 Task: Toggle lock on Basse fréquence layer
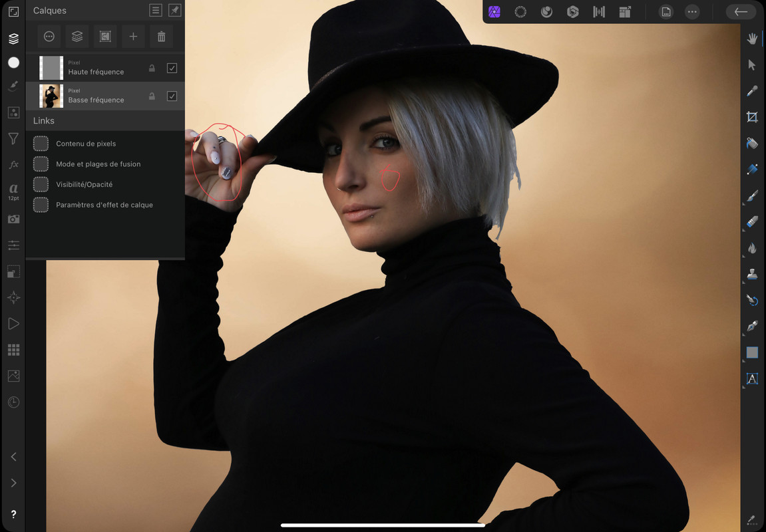click(152, 96)
